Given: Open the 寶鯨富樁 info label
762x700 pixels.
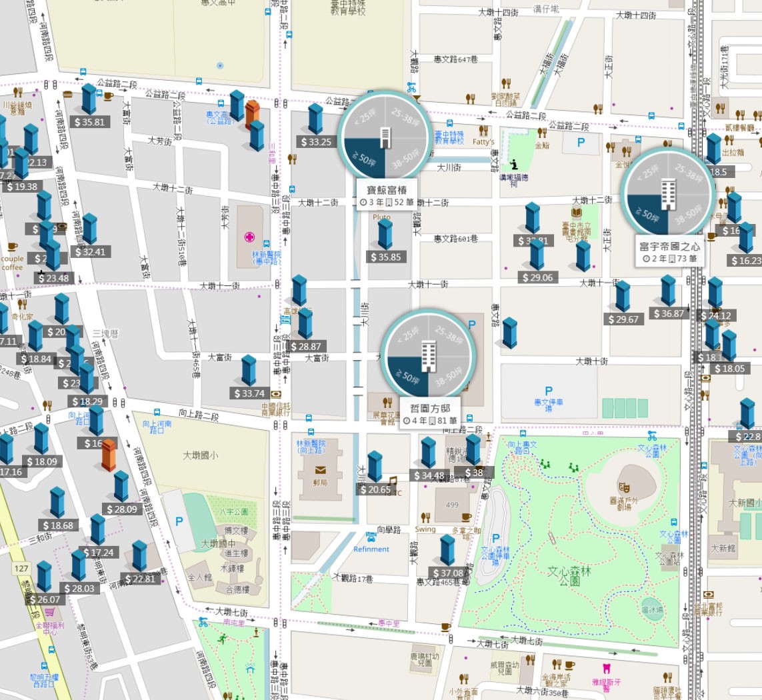Looking at the screenshot, I should 387,195.
